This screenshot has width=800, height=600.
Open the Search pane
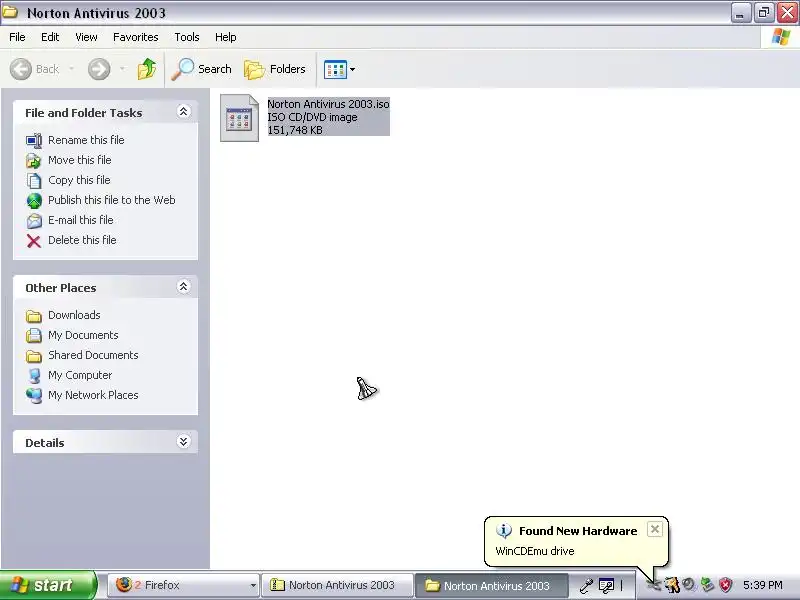click(x=202, y=69)
